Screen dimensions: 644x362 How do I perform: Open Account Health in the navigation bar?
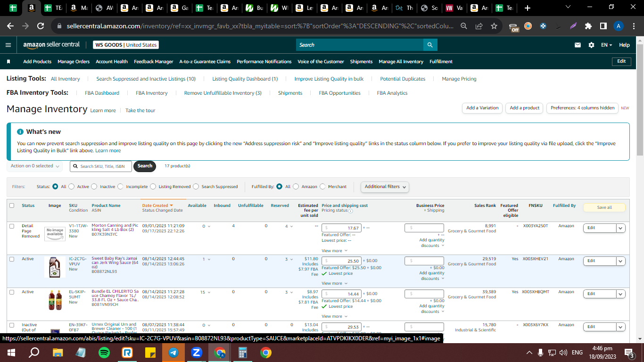pyautogui.click(x=112, y=62)
